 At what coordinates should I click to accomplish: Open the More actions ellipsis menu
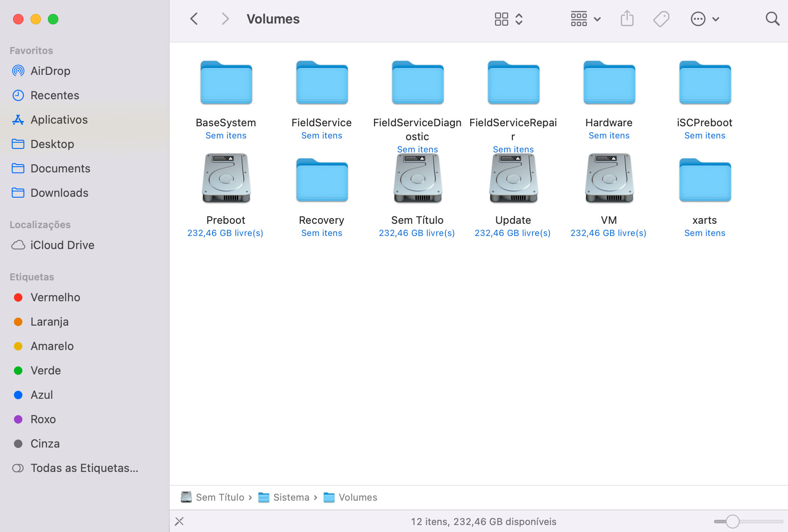click(x=704, y=19)
